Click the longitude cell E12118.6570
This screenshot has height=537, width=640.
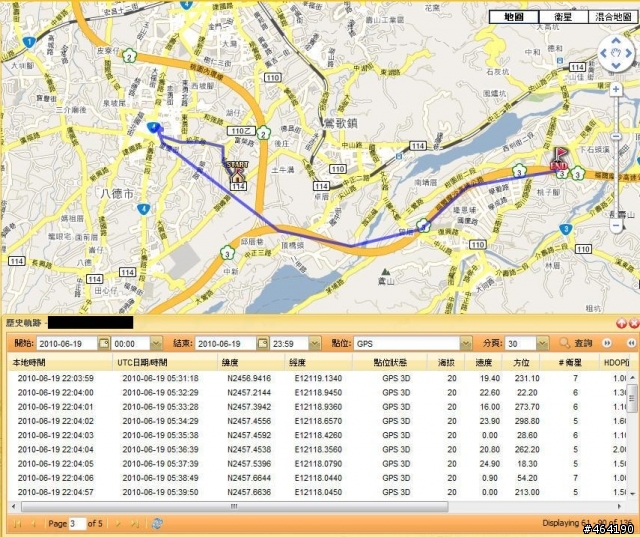pos(318,421)
